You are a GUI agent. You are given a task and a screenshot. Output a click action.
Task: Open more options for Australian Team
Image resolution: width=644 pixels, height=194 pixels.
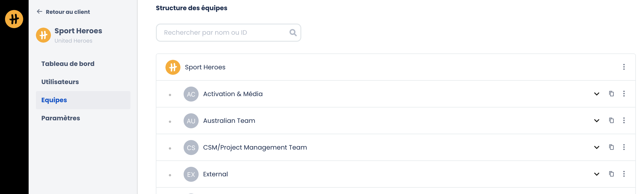(x=624, y=120)
